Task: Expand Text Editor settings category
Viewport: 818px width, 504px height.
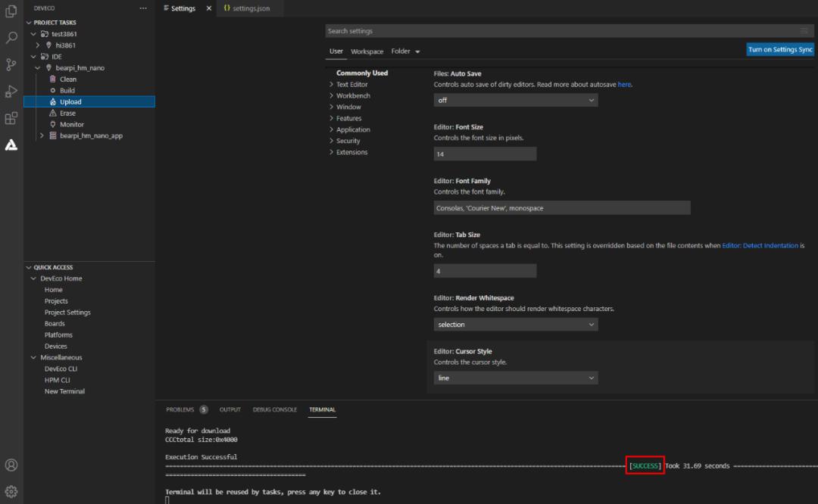Action: click(331, 85)
